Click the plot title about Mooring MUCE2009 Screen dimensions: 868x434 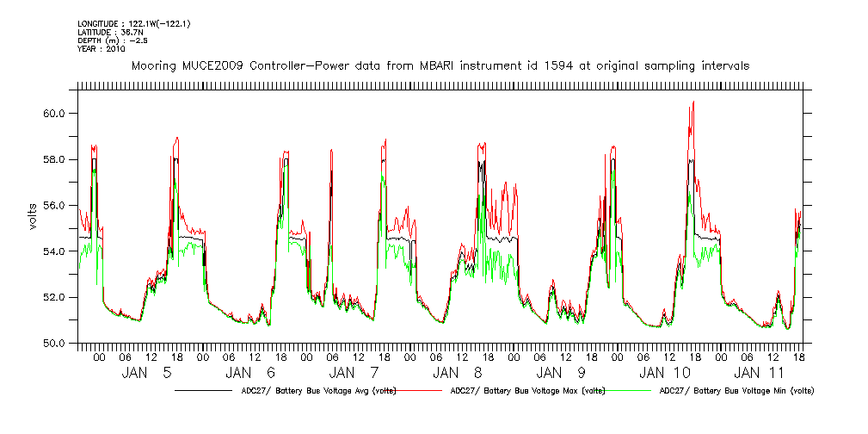pos(439,65)
